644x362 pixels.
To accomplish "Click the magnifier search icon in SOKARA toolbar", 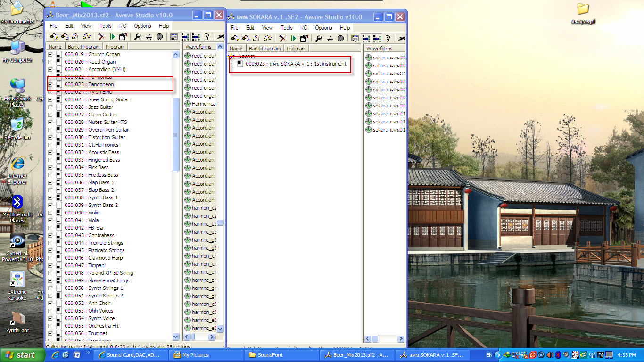I will [319, 38].
